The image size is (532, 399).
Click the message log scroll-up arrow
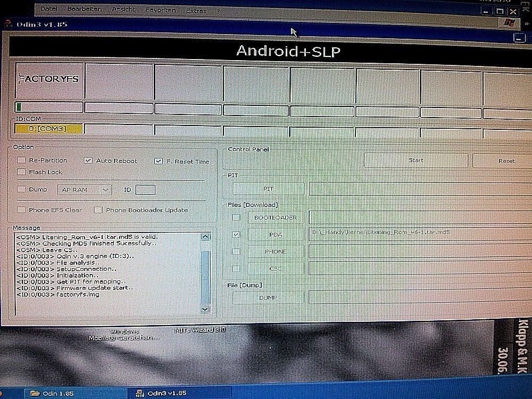tap(205, 237)
